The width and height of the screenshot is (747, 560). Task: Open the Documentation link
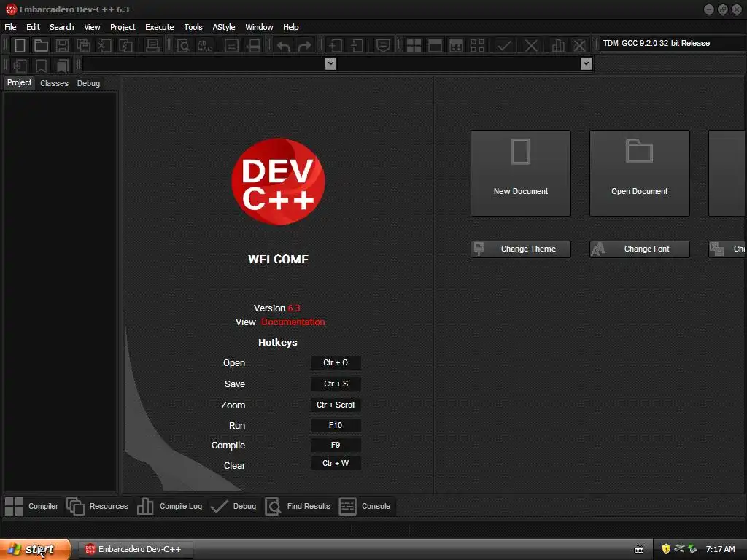(293, 322)
